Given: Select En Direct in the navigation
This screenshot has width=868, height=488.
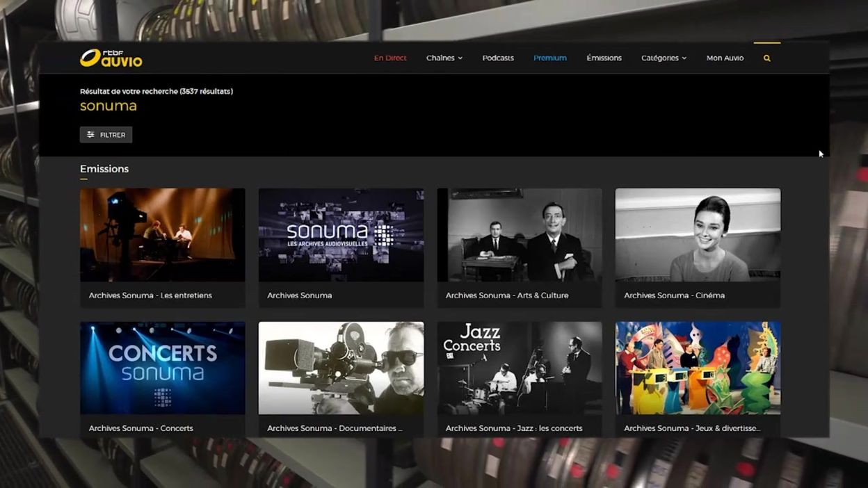Looking at the screenshot, I should pyautogui.click(x=389, y=58).
